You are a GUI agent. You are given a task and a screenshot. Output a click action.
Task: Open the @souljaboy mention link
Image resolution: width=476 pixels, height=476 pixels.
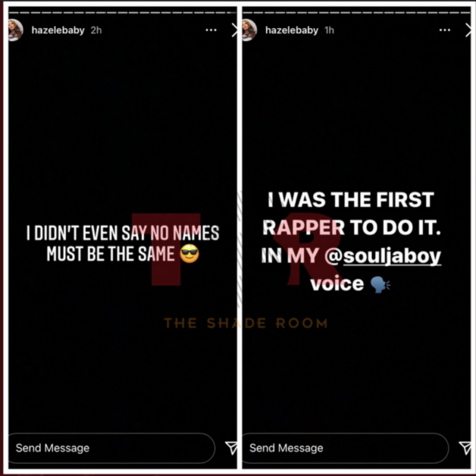(383, 256)
